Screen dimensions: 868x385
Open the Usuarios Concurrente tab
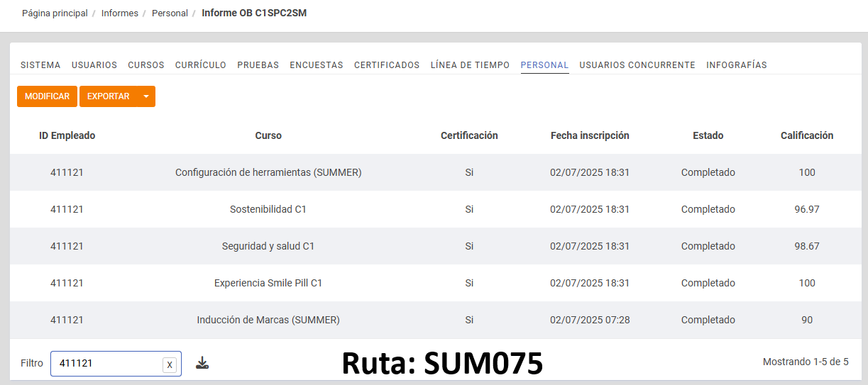[x=637, y=65]
